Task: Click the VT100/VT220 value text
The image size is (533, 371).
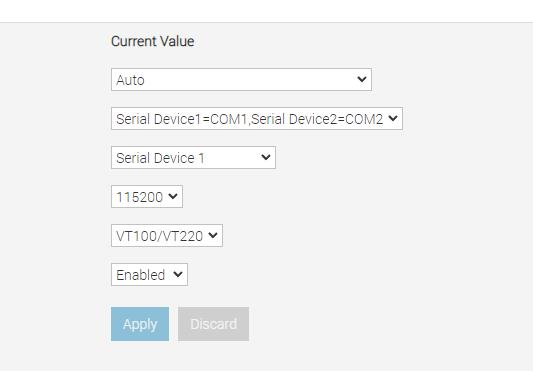Action: coord(160,236)
